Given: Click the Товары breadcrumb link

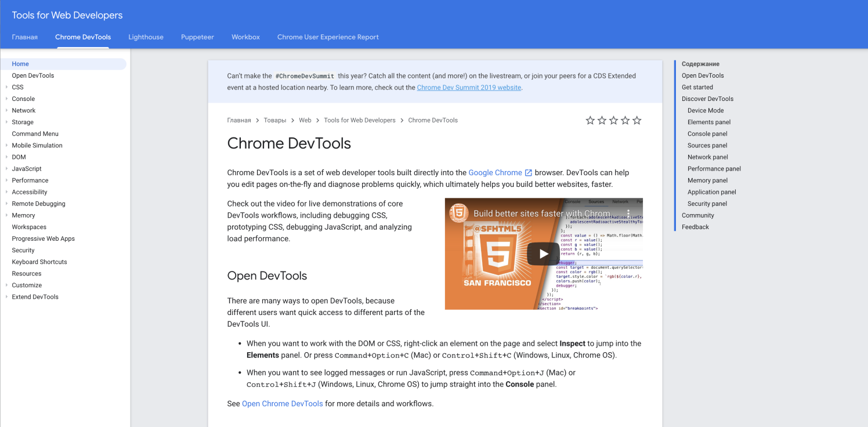Looking at the screenshot, I should point(275,120).
